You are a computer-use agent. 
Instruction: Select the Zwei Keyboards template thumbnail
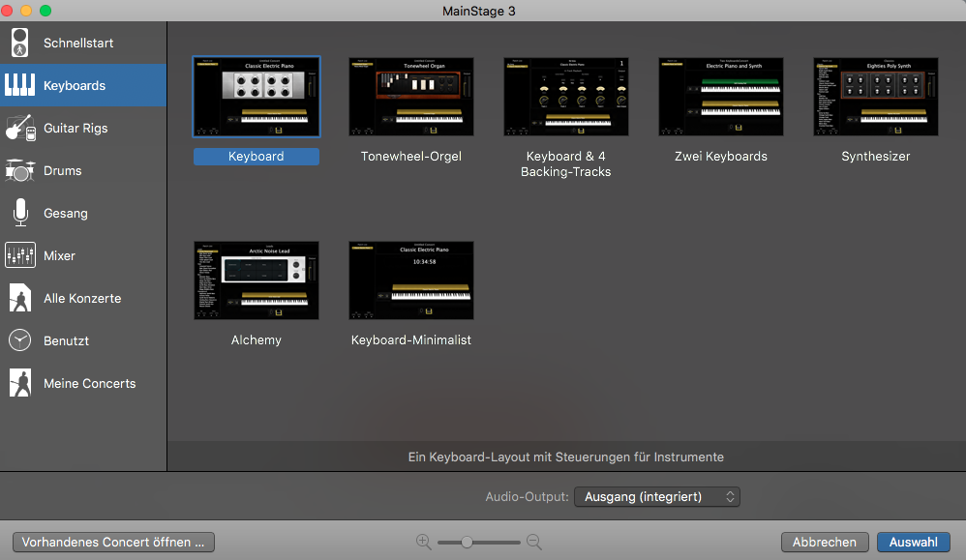[x=721, y=97]
